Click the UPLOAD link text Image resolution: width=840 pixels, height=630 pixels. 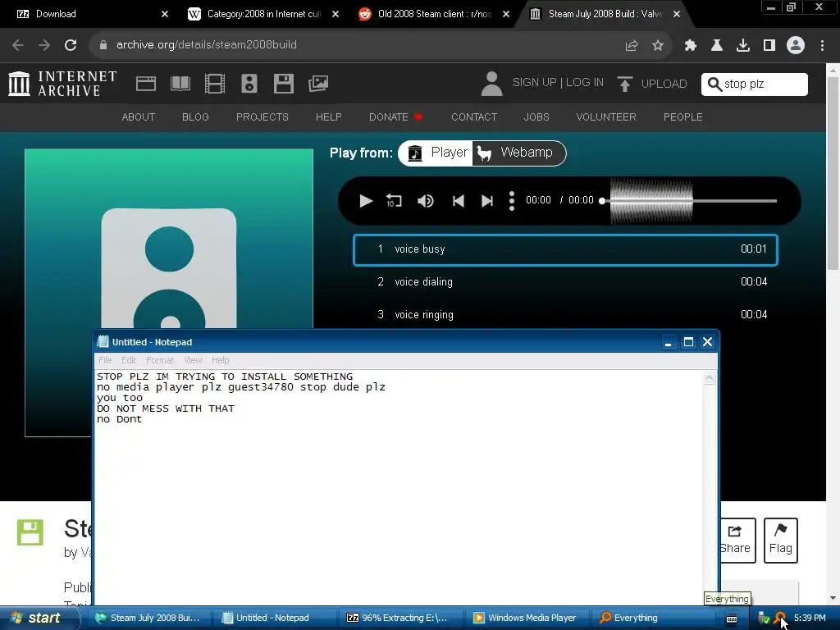tap(664, 84)
